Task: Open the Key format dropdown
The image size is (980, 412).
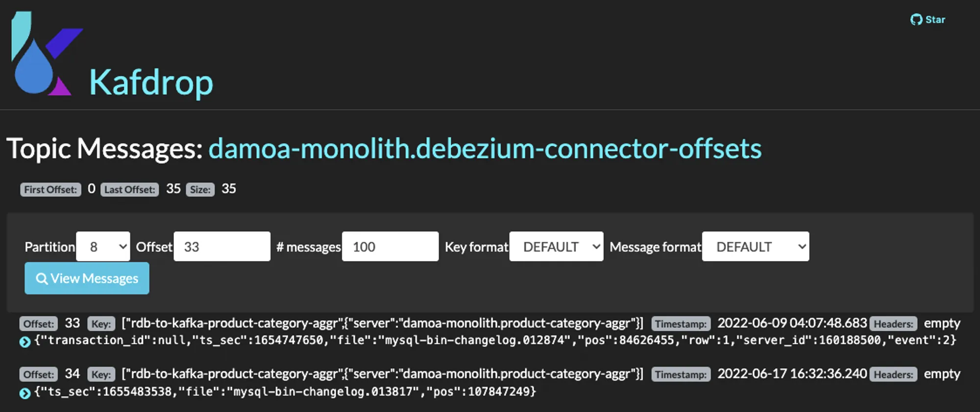Action: click(x=556, y=246)
